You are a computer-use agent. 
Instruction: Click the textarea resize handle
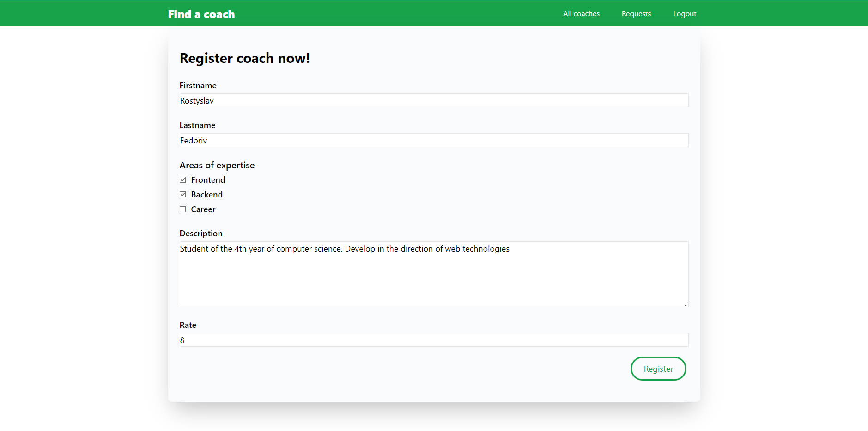686,304
